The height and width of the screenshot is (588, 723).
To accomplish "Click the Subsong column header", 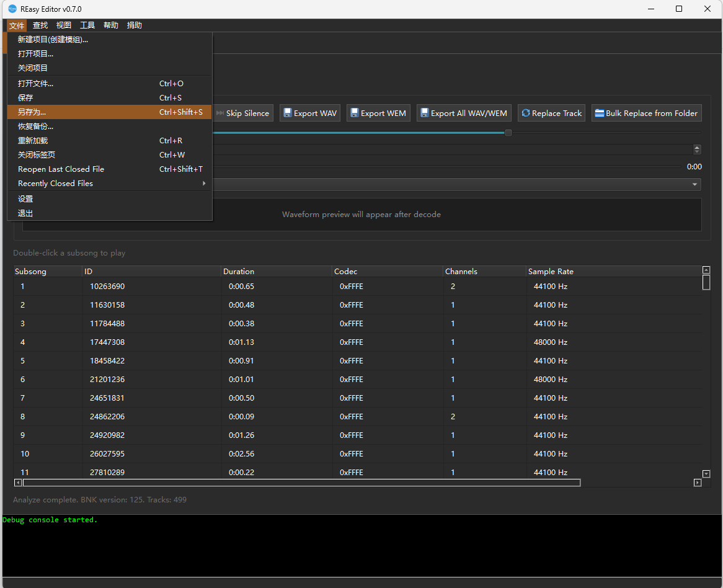I will click(48, 272).
